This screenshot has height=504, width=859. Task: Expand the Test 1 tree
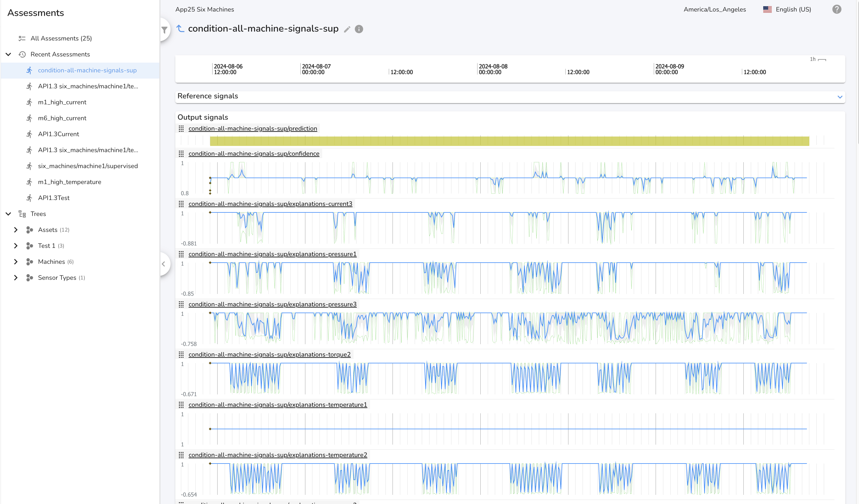[x=16, y=246]
